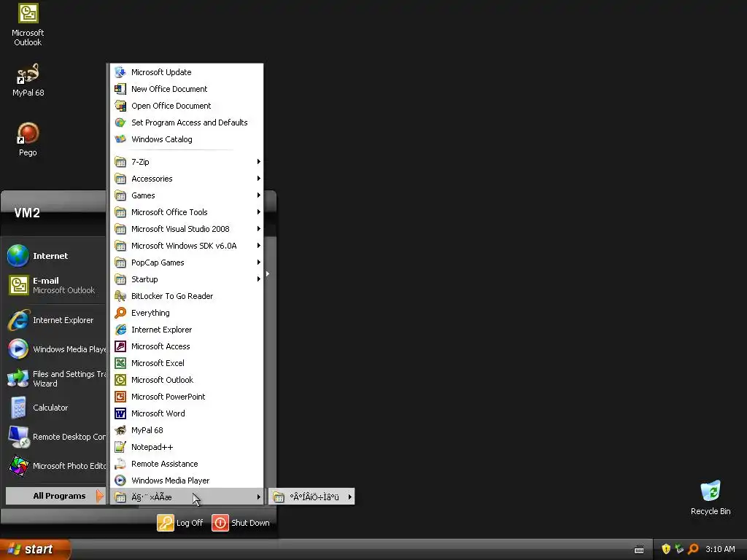Open Files and Settings Transfer Wizard
The width and height of the screenshot is (747, 560).
pos(55,378)
